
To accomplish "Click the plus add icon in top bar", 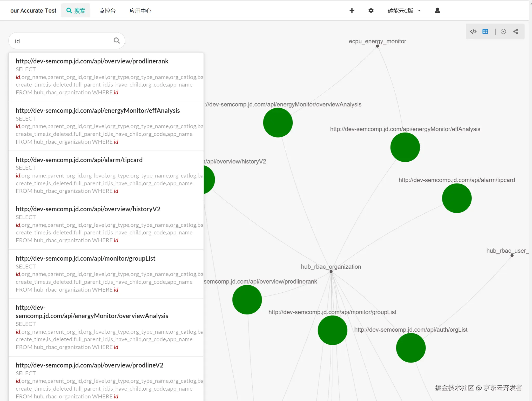I will (x=352, y=10).
